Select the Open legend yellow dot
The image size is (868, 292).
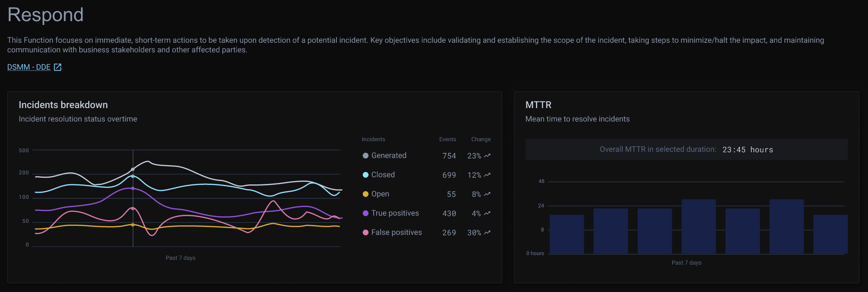pos(366,194)
